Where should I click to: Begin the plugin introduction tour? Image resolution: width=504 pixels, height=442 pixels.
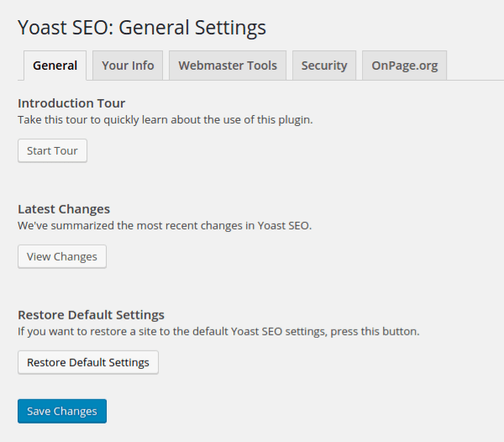tap(52, 150)
